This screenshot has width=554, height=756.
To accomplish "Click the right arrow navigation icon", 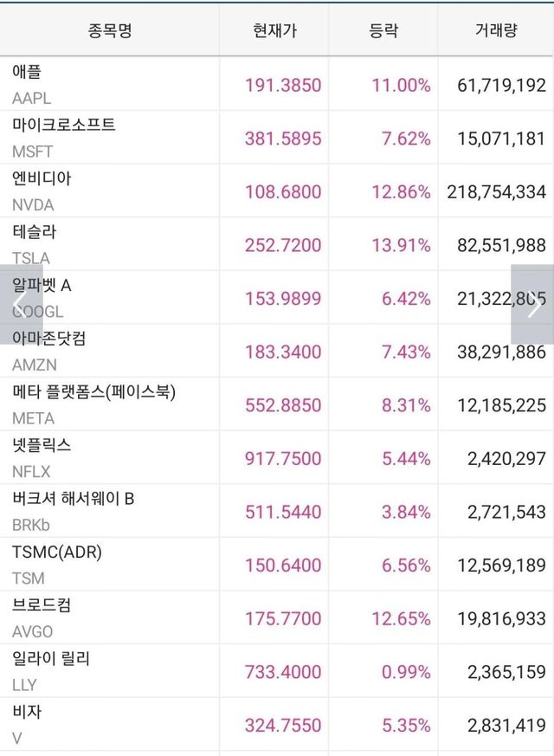I will [x=532, y=305].
